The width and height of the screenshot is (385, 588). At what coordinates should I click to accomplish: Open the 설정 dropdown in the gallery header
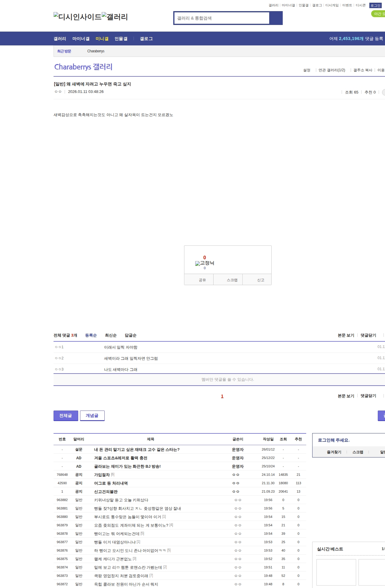[x=306, y=70]
